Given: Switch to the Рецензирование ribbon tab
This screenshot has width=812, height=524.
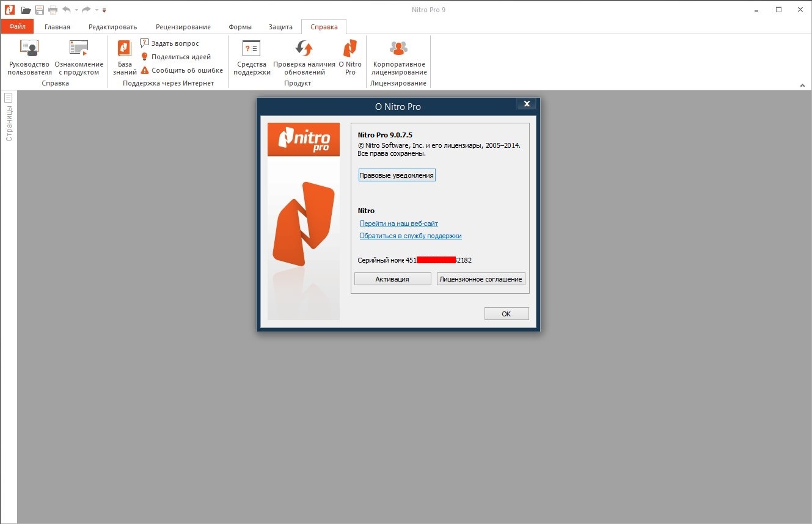Looking at the screenshot, I should point(183,27).
